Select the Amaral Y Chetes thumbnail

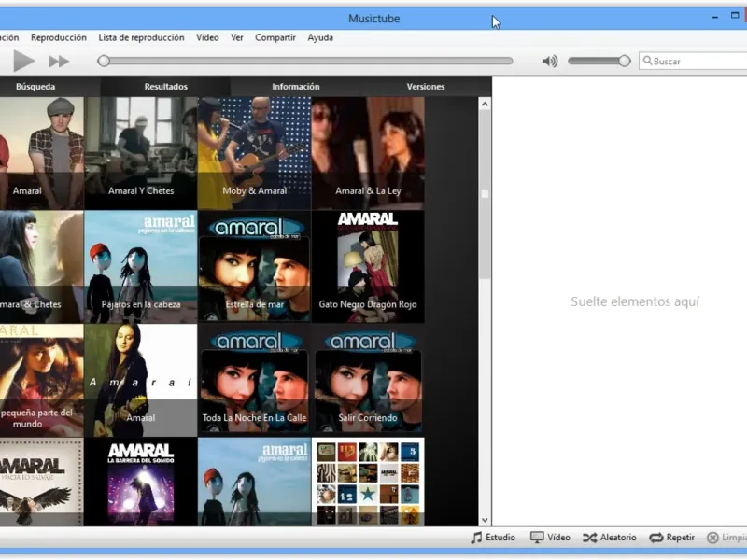(x=141, y=153)
